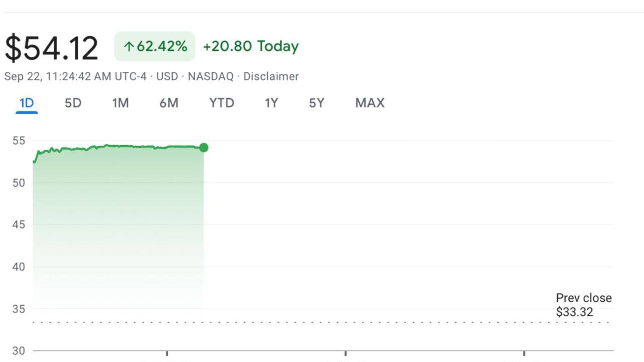Screen dimensions: 644x362
Task: Select the YTD chart range
Action: pyautogui.click(x=221, y=103)
